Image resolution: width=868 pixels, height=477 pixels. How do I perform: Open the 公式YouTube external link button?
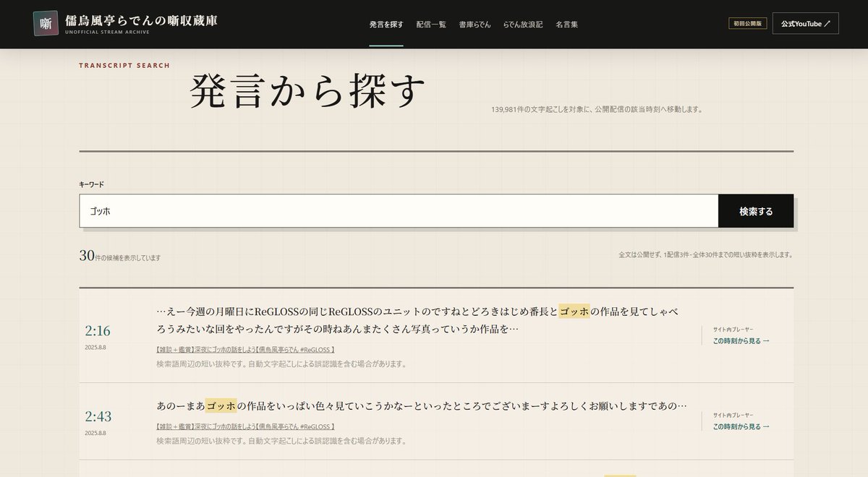pyautogui.click(x=805, y=24)
